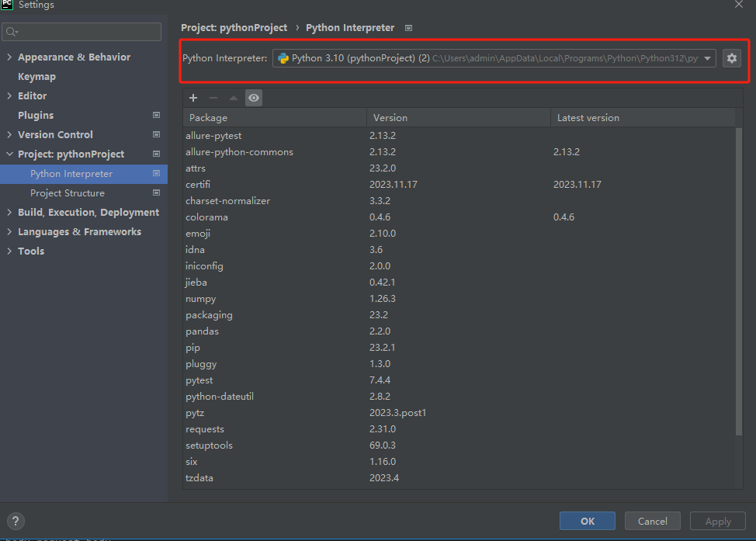Open the Python Interpreter dropdown
This screenshot has width=756, height=541.
point(494,58)
